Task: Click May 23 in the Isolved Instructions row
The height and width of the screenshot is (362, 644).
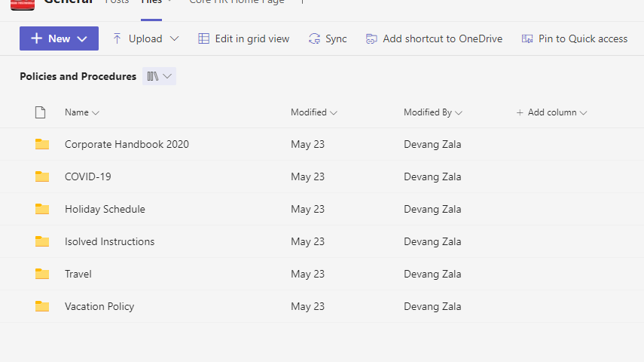Action: point(307,242)
